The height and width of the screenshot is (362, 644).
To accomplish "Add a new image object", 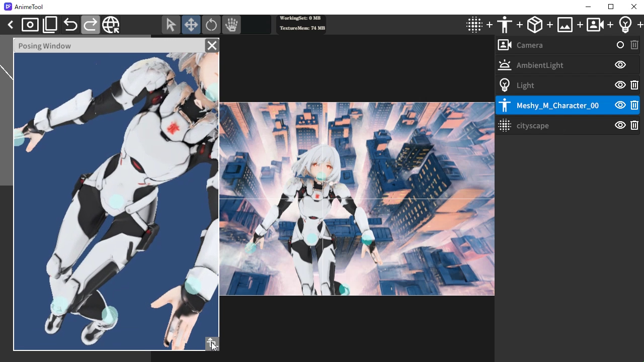I will point(565,25).
